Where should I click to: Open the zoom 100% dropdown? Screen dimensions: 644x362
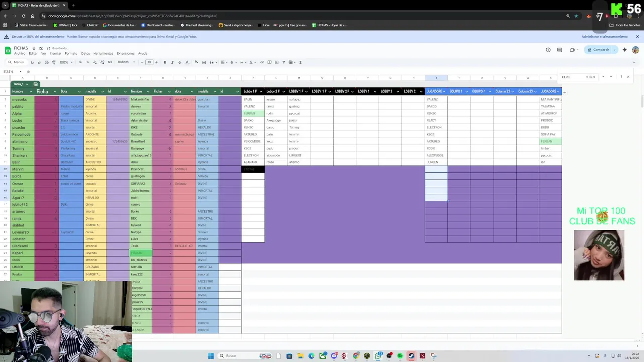click(66, 62)
